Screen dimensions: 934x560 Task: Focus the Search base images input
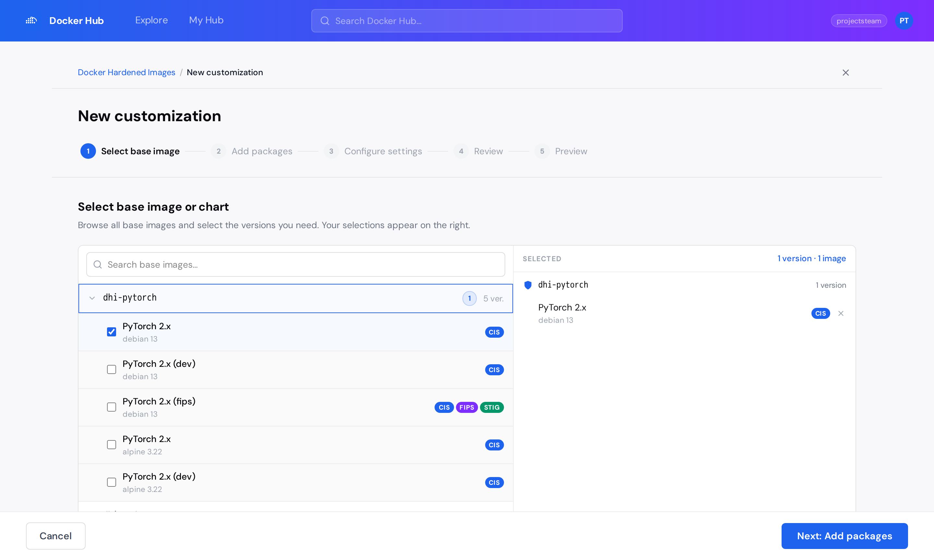(295, 264)
